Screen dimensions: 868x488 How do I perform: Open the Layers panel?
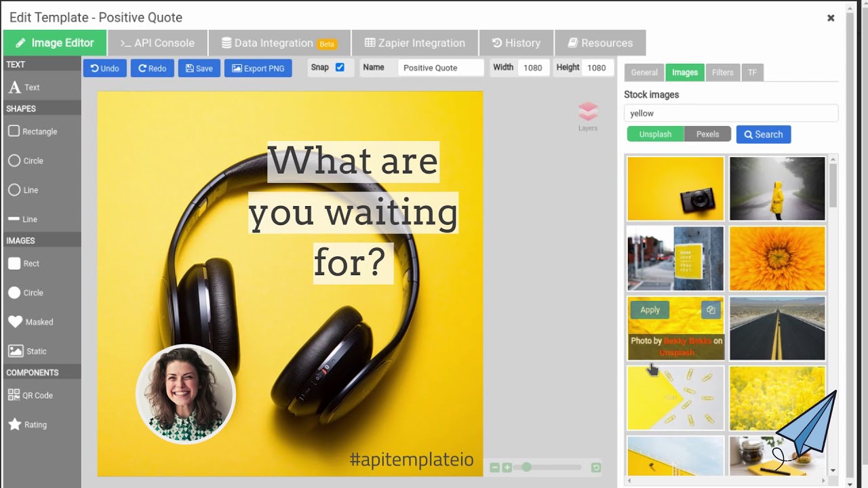tap(588, 116)
